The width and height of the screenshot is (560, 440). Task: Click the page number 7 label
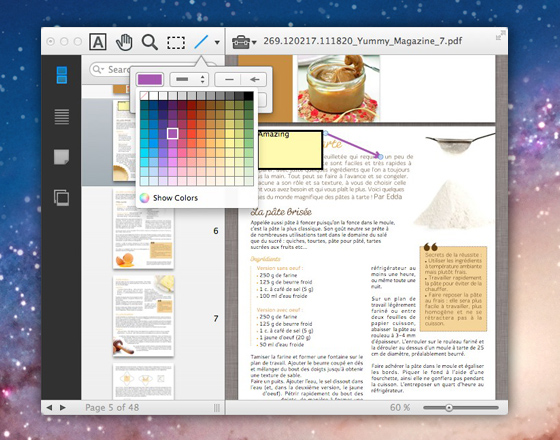pyautogui.click(x=216, y=318)
